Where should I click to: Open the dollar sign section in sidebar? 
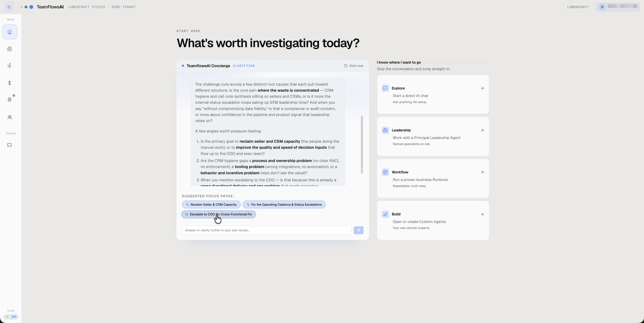tap(10, 83)
